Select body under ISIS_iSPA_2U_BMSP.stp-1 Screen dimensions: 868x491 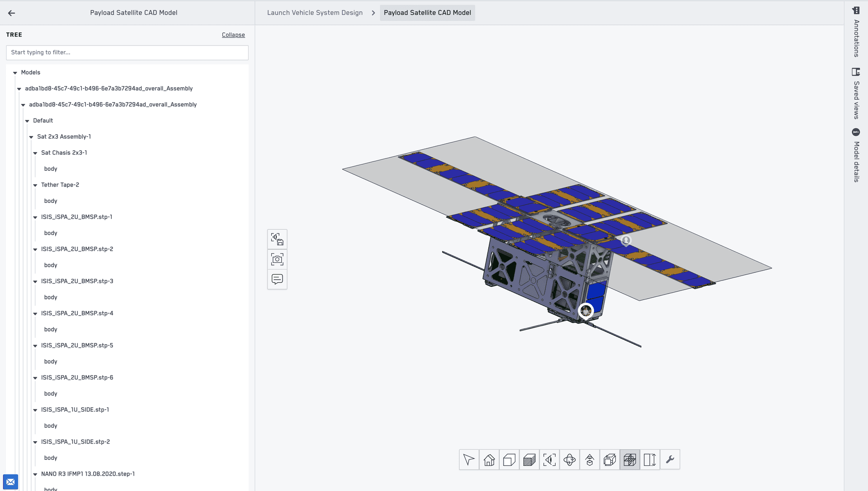click(x=51, y=233)
